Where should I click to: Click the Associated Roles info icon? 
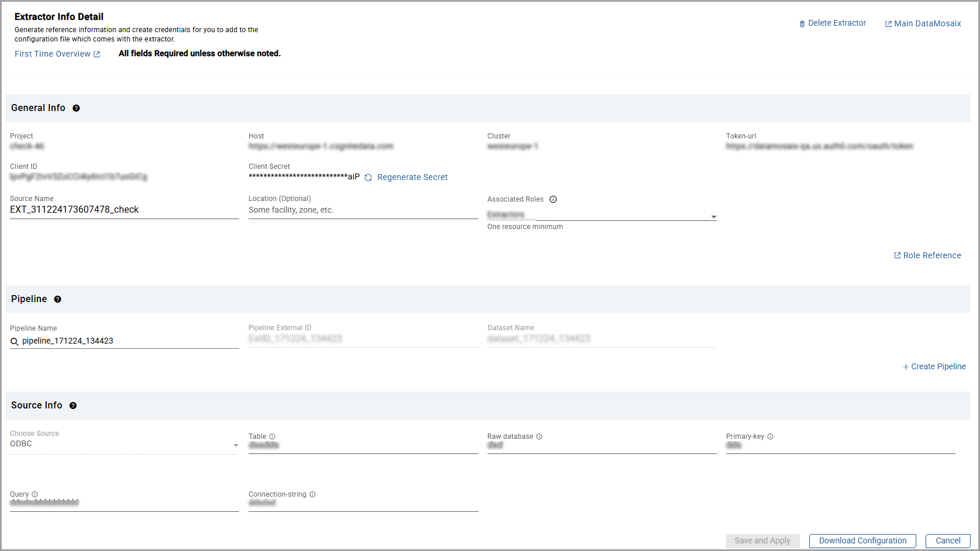[x=553, y=199]
